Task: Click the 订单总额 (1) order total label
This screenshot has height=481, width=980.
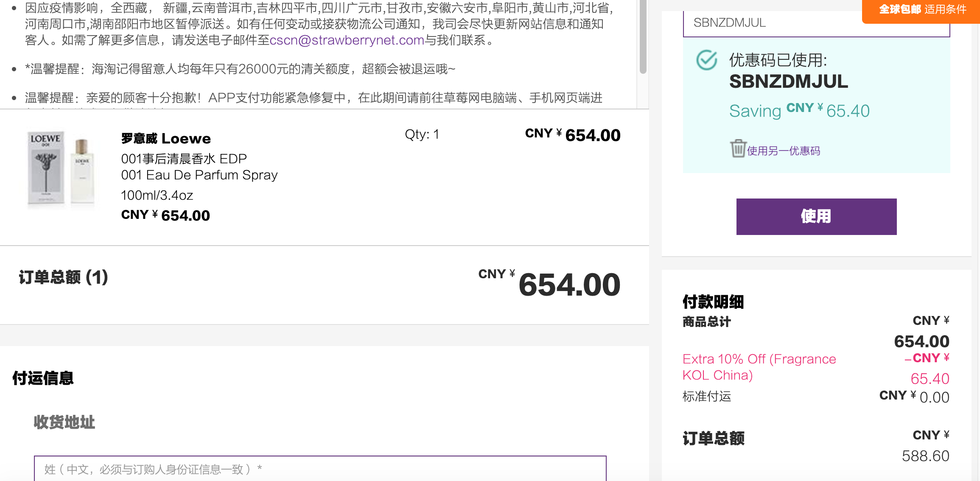Action: click(63, 277)
